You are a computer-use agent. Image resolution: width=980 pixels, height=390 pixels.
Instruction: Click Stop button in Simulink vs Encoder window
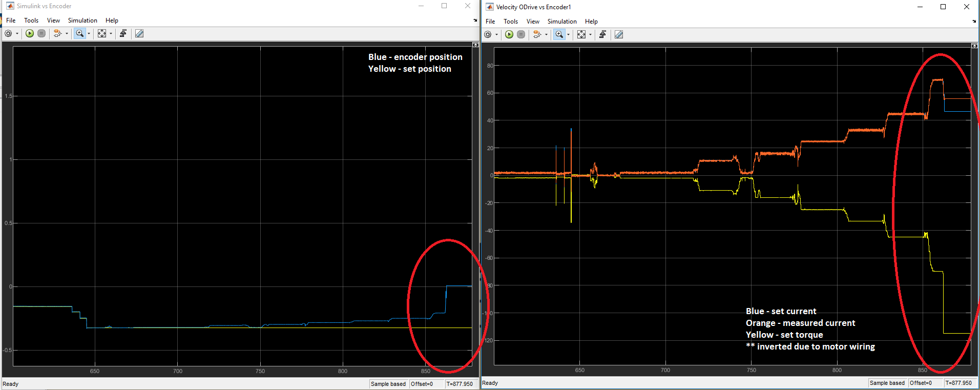tap(41, 33)
